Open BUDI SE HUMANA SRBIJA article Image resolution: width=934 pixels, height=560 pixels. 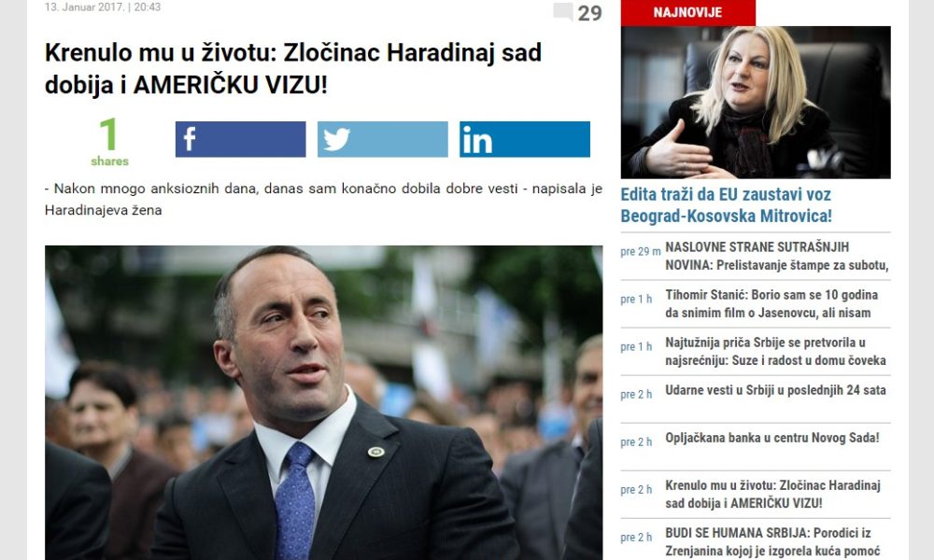pyautogui.click(x=772, y=541)
